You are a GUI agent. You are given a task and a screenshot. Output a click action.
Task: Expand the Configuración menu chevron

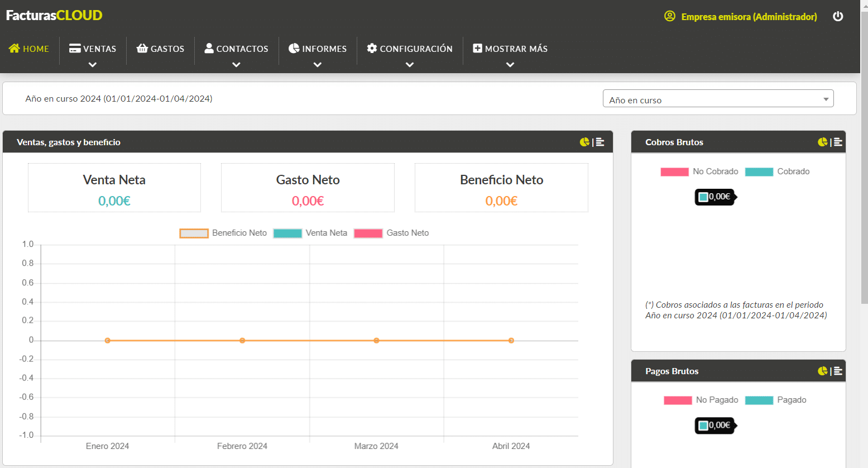coord(410,65)
